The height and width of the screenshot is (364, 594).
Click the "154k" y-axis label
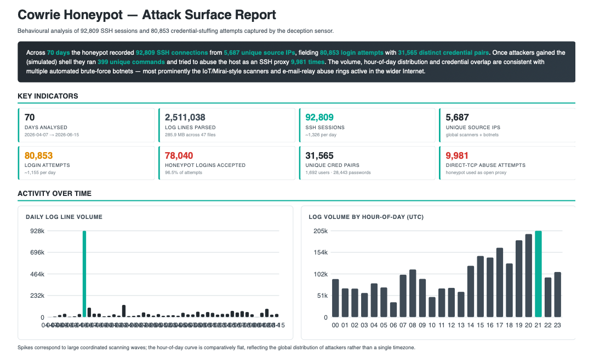tap(321, 252)
